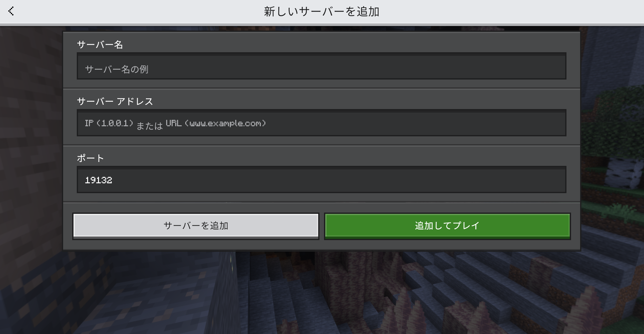The height and width of the screenshot is (334, 644).
Task: Click the www.example.com placeholder text
Action: coord(225,123)
